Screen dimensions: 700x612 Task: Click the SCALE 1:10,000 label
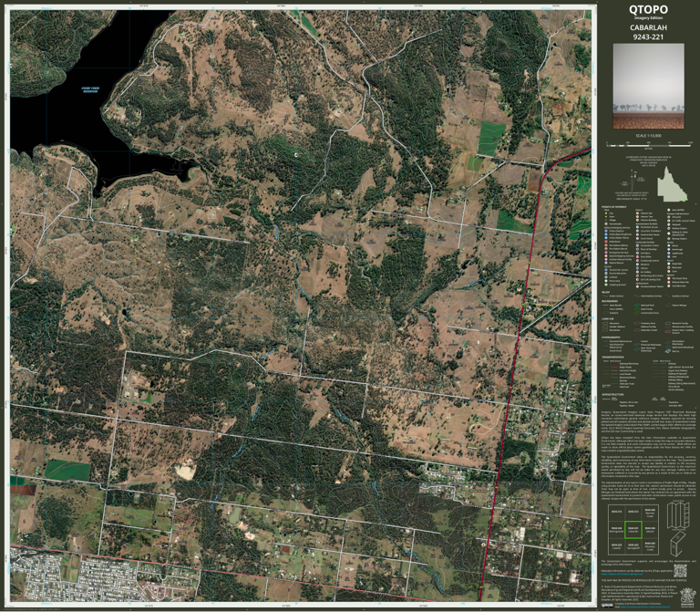pos(649,136)
